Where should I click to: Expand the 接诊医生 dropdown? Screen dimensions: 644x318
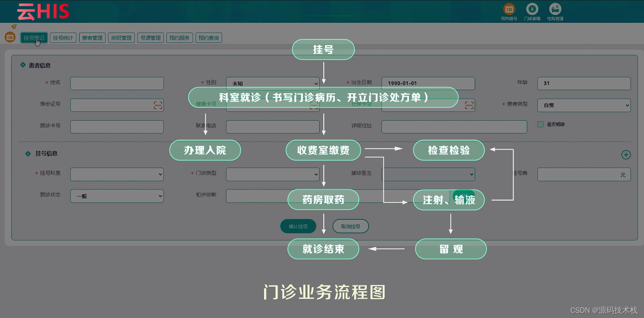click(x=428, y=174)
